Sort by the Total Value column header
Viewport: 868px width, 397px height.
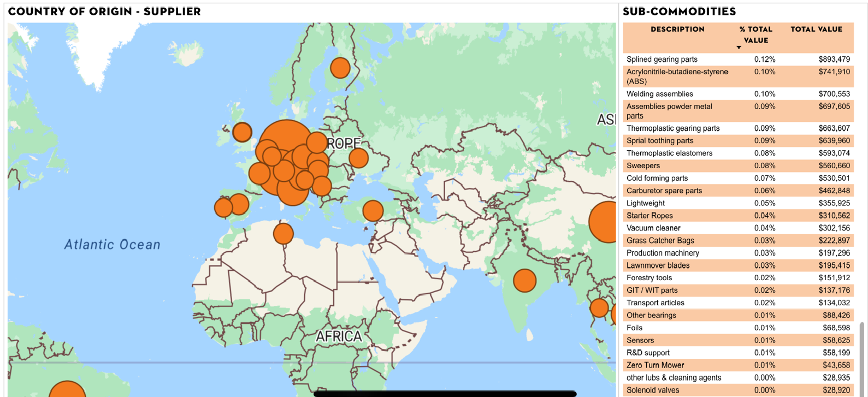pyautogui.click(x=816, y=29)
